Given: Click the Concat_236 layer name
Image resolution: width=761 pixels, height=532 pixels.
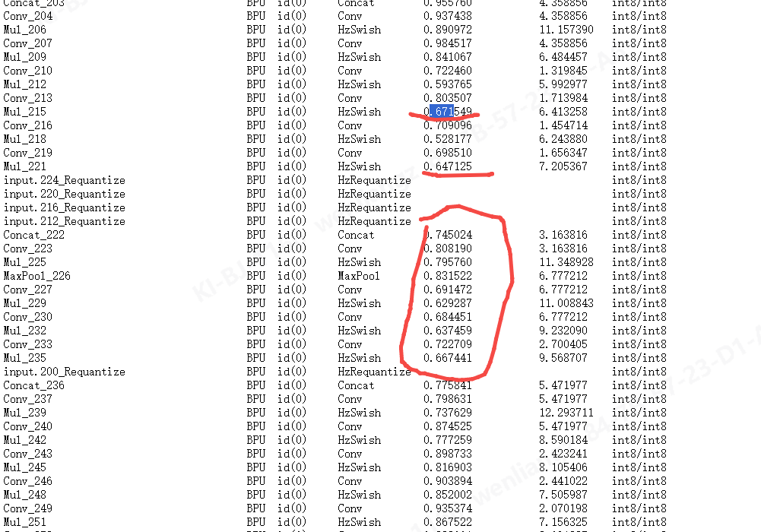Looking at the screenshot, I should point(33,385).
